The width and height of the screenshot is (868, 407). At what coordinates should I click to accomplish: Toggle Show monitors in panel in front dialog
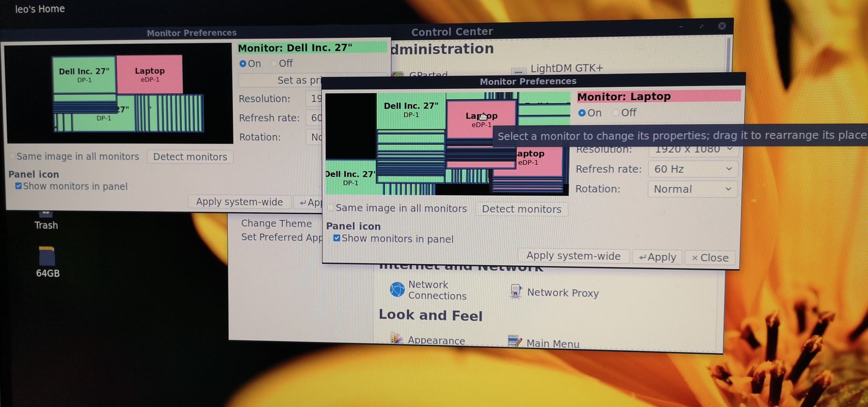pyautogui.click(x=337, y=238)
